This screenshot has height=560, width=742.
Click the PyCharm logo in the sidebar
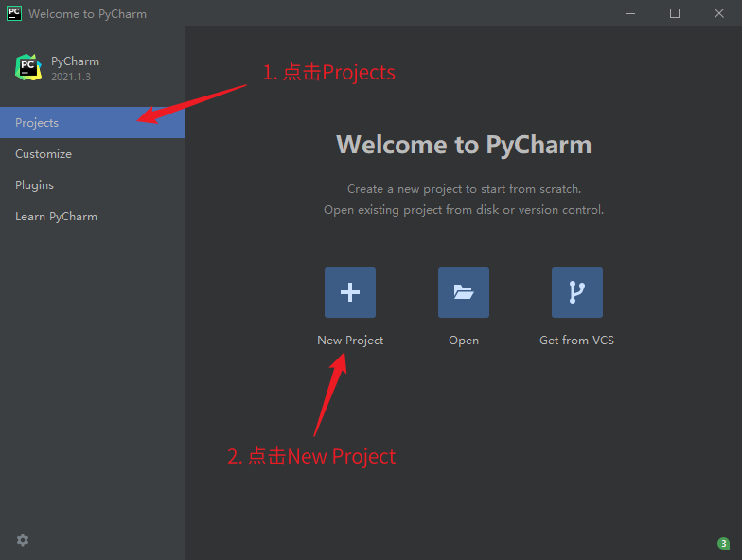click(x=28, y=67)
